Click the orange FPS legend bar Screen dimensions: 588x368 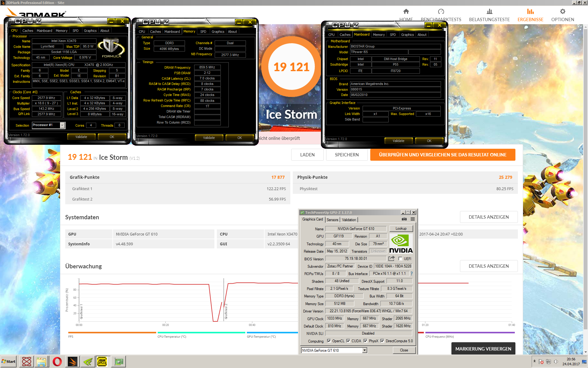tap(112, 332)
